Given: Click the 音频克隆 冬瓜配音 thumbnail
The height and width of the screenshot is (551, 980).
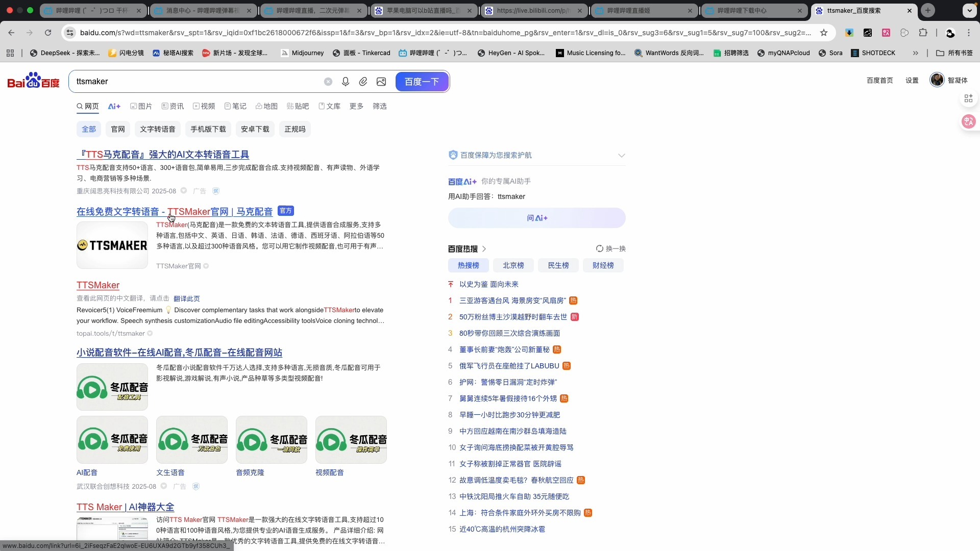Looking at the screenshot, I should click(272, 440).
